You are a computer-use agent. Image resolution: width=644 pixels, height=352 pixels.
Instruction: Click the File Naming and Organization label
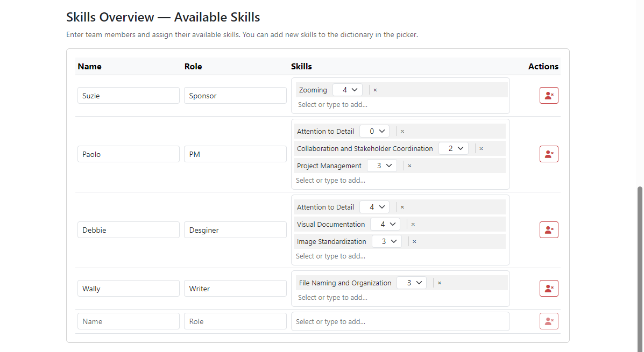[x=345, y=283]
